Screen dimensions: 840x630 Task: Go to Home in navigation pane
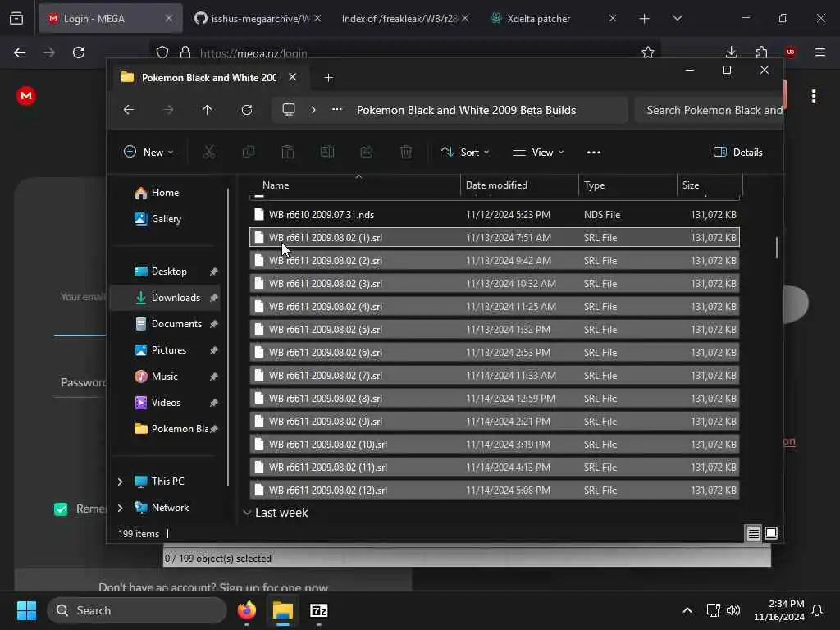(x=165, y=193)
